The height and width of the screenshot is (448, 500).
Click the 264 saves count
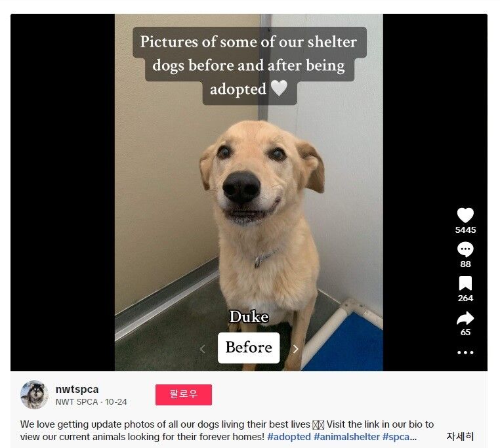tap(465, 298)
